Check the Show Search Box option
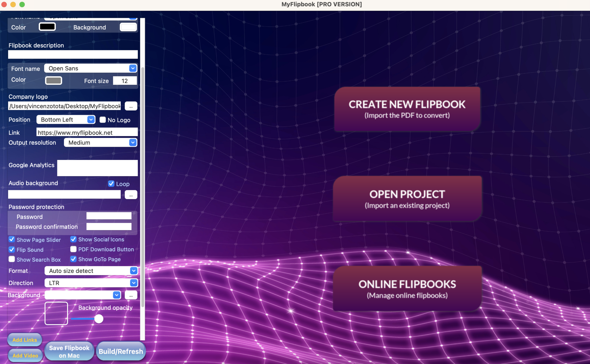This screenshot has width=590, height=364. pos(12,259)
